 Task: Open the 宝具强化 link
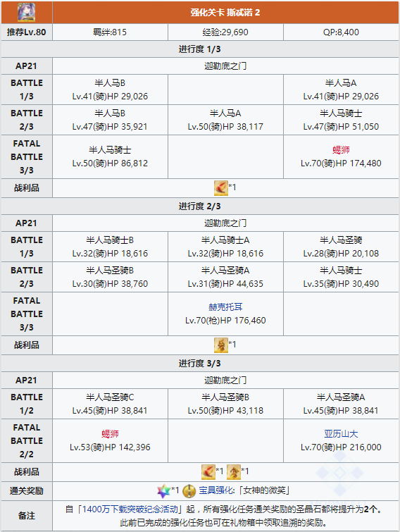click(x=215, y=490)
